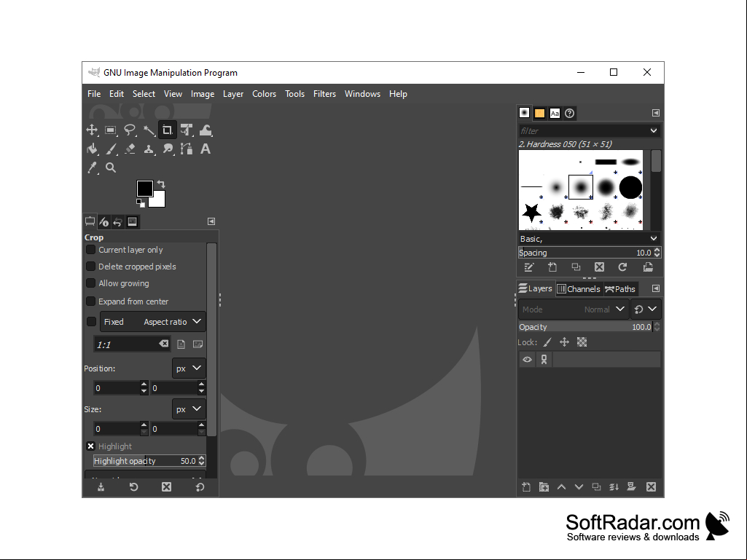Open tool options panel configuration menu
Screen dimensions: 747x560
point(211,221)
